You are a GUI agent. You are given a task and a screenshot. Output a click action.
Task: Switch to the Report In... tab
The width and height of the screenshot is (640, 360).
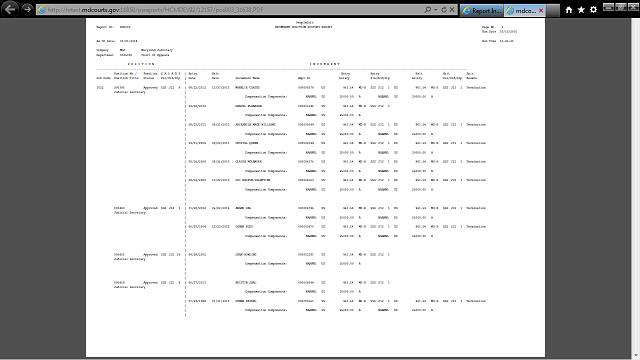click(x=481, y=11)
